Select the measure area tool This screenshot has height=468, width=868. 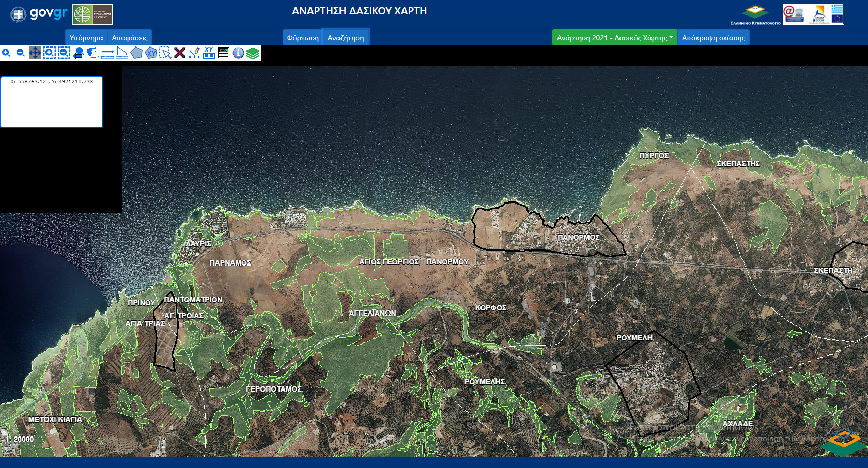point(122,53)
